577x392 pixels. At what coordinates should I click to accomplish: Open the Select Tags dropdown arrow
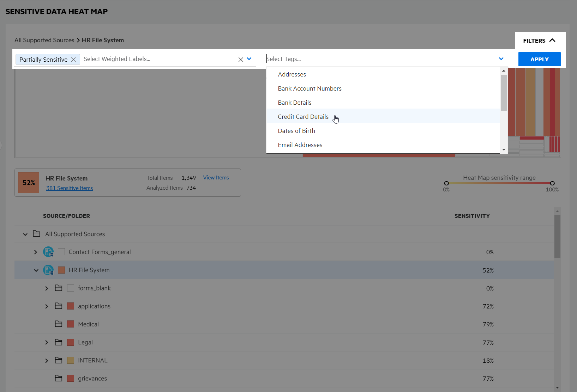[501, 59]
